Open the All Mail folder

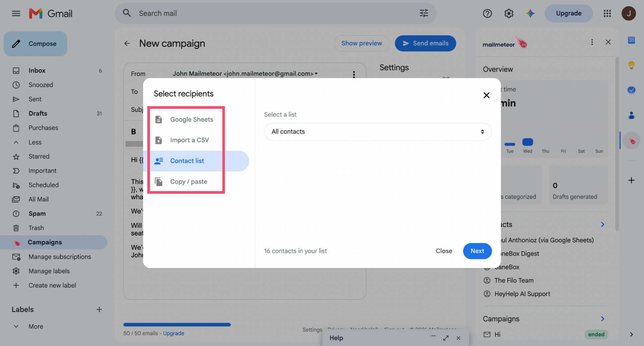click(x=53, y=199)
